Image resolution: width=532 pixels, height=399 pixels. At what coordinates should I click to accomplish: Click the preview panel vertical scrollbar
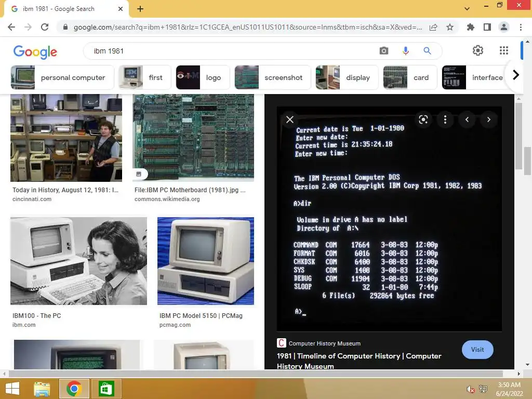[x=518, y=136]
